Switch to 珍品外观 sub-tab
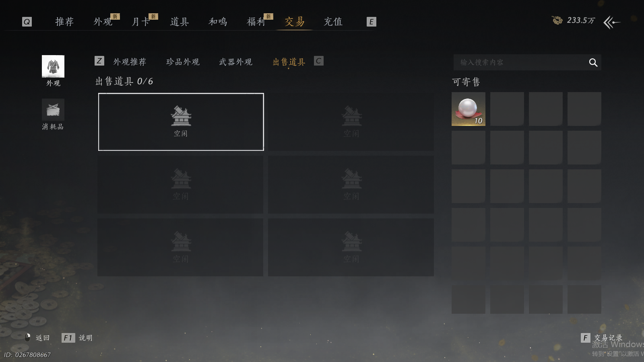644x362 pixels. coord(183,62)
